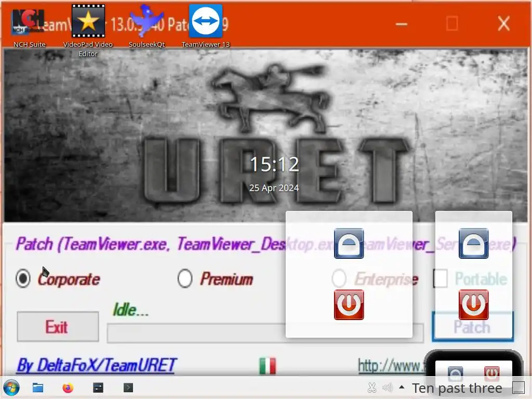Click the lock screen icon in the left widget
532x399 pixels.
[349, 243]
